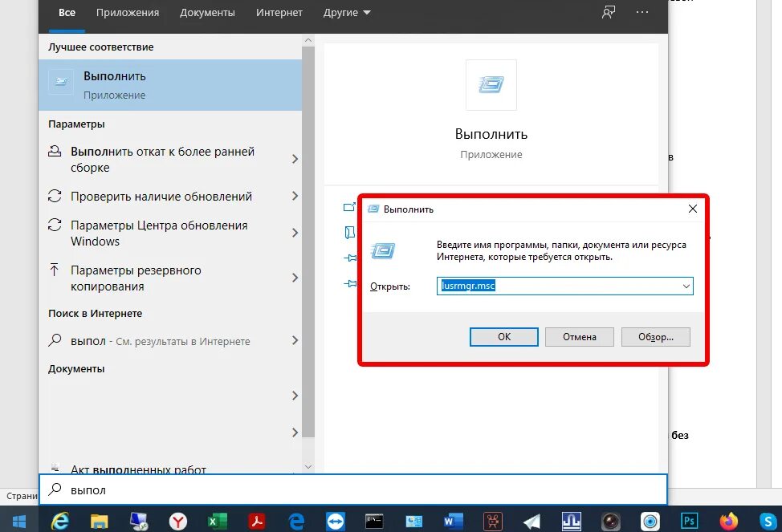Screen dimensions: 782x532
Task: Open the Обзор file browser
Action: pos(655,336)
